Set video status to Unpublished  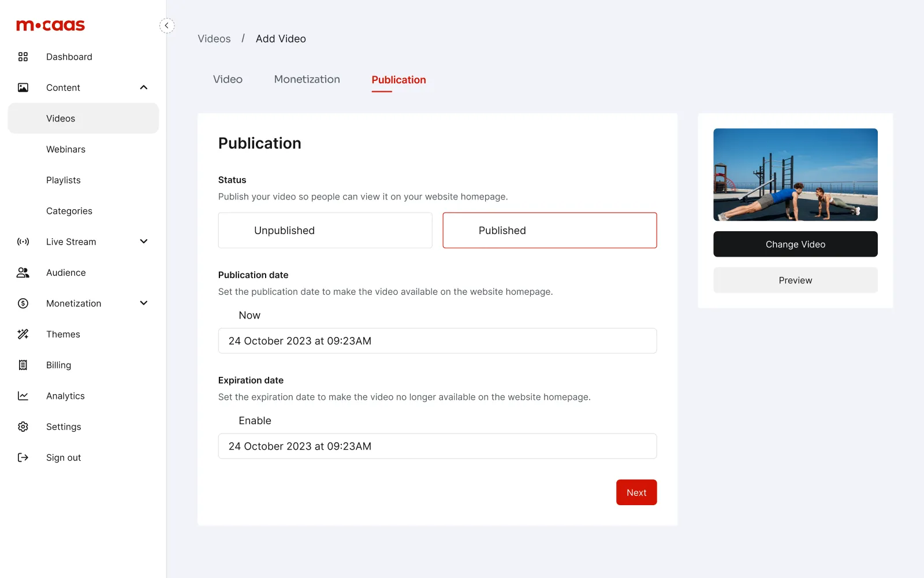[325, 230]
